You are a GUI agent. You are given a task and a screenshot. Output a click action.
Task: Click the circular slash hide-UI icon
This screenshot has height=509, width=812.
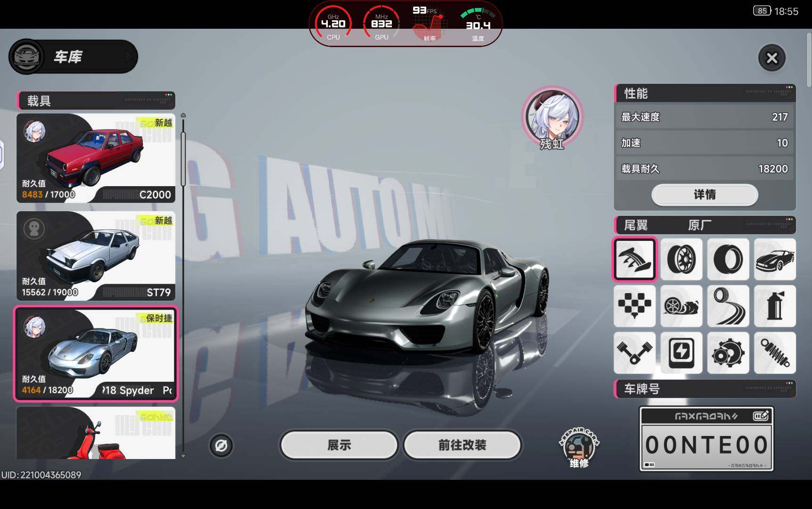pyautogui.click(x=221, y=445)
